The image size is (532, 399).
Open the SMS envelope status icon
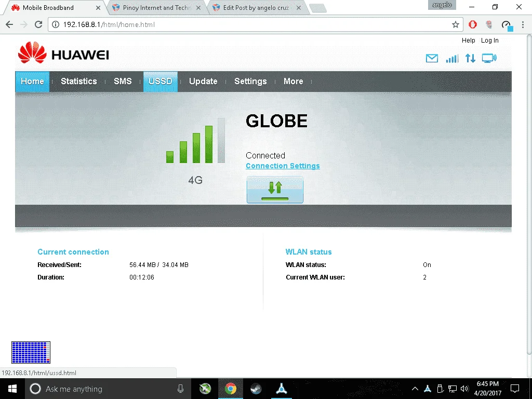pyautogui.click(x=432, y=58)
